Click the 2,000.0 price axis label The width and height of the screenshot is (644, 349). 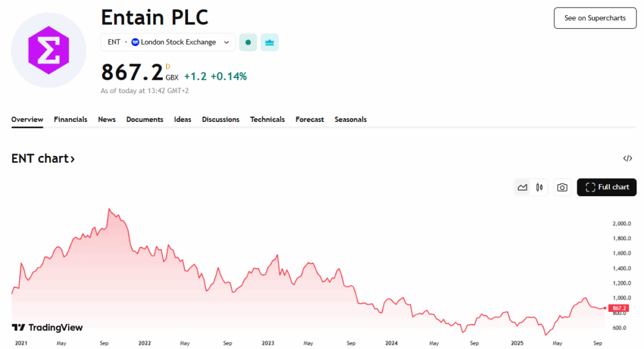(621, 223)
